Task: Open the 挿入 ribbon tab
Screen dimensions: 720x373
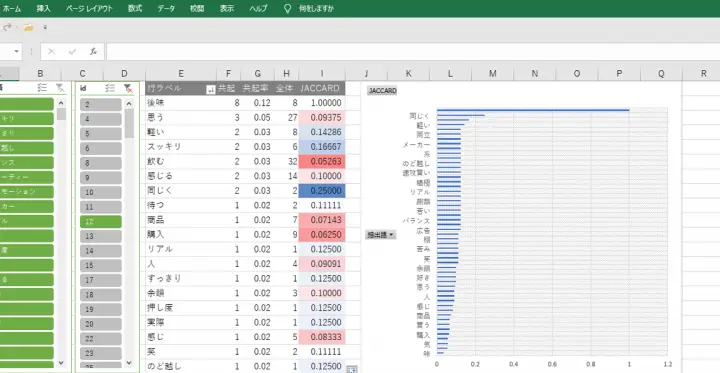Action: pyautogui.click(x=44, y=8)
